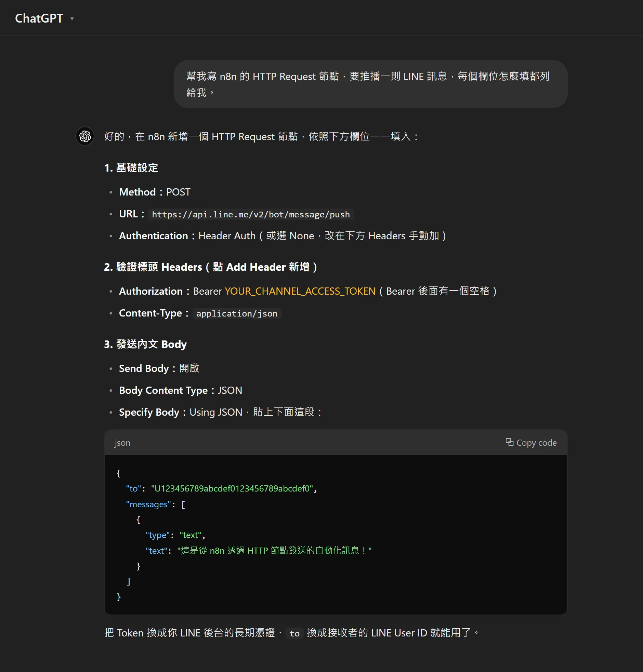Click the Send Body：開啟 bullet

[x=159, y=368]
